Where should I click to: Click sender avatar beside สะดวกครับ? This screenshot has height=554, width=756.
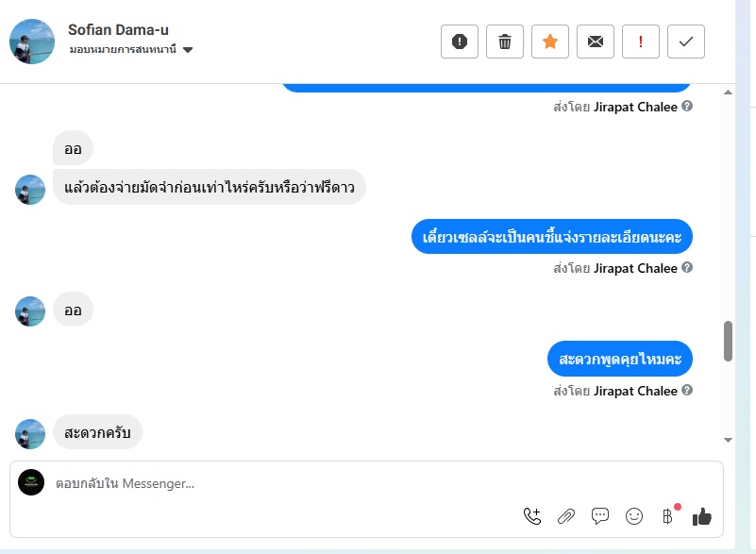pos(30,434)
